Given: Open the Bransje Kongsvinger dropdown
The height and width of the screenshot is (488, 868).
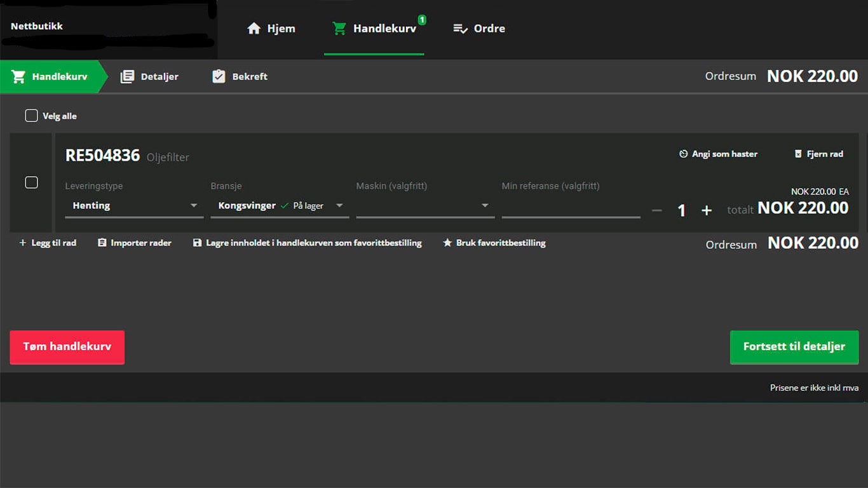Looking at the screenshot, I should [x=280, y=206].
